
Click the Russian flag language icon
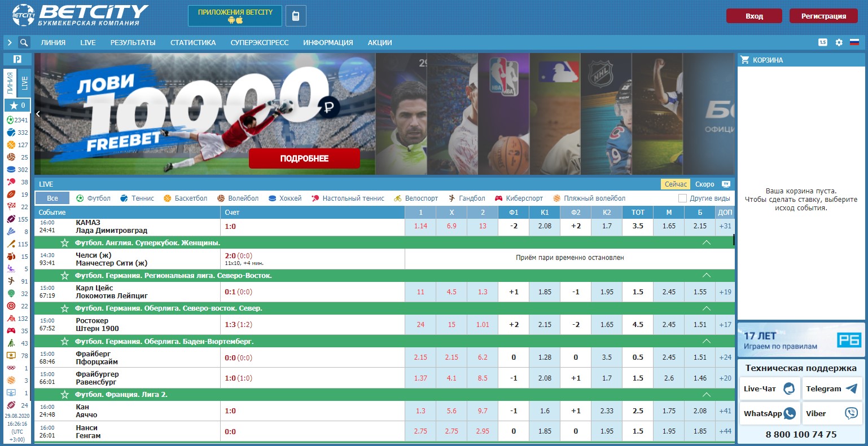pos(854,42)
